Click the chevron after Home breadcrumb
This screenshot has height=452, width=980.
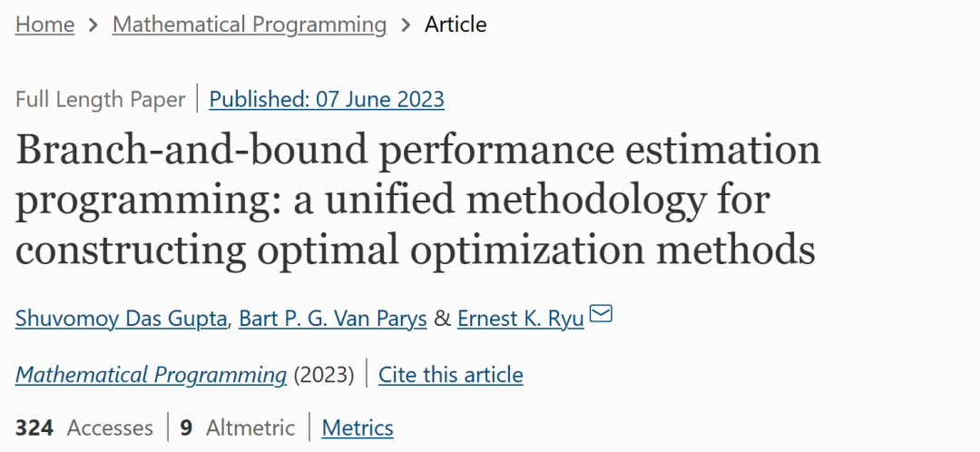click(93, 25)
